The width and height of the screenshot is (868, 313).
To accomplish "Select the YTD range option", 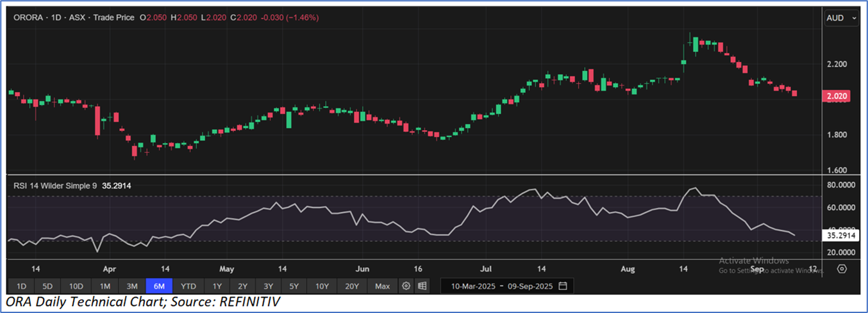I will (x=188, y=285).
